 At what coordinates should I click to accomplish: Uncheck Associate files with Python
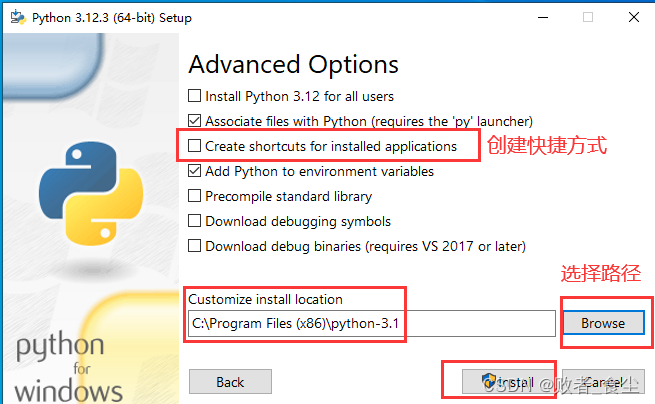pyautogui.click(x=194, y=121)
